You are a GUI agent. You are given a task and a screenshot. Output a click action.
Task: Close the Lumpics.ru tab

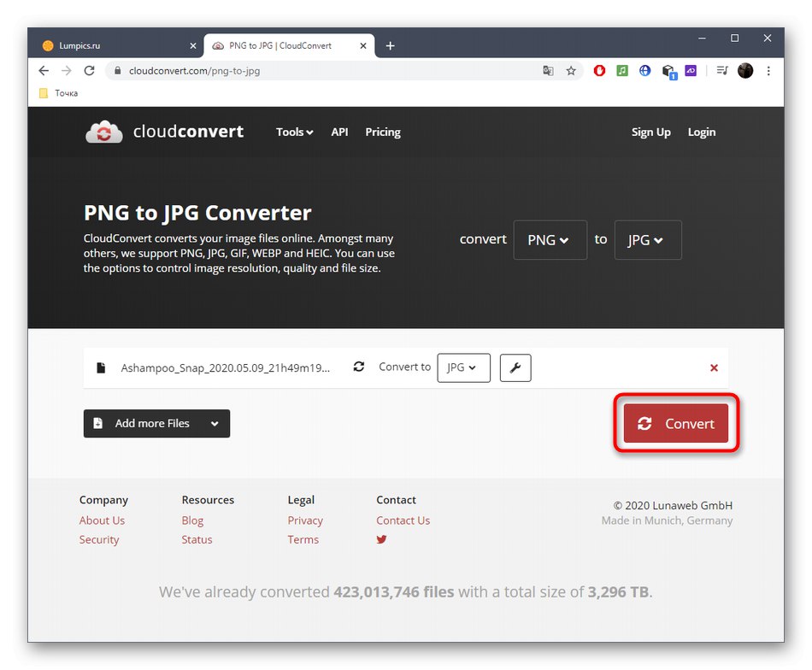193,45
